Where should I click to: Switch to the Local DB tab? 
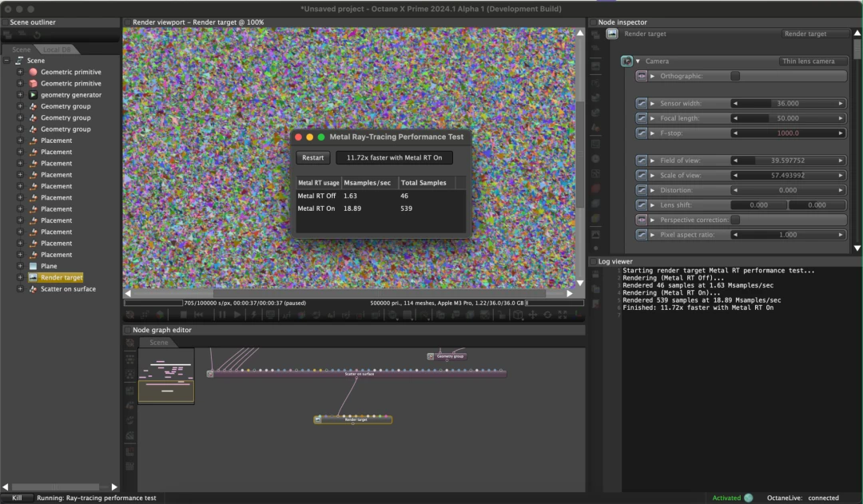point(57,50)
